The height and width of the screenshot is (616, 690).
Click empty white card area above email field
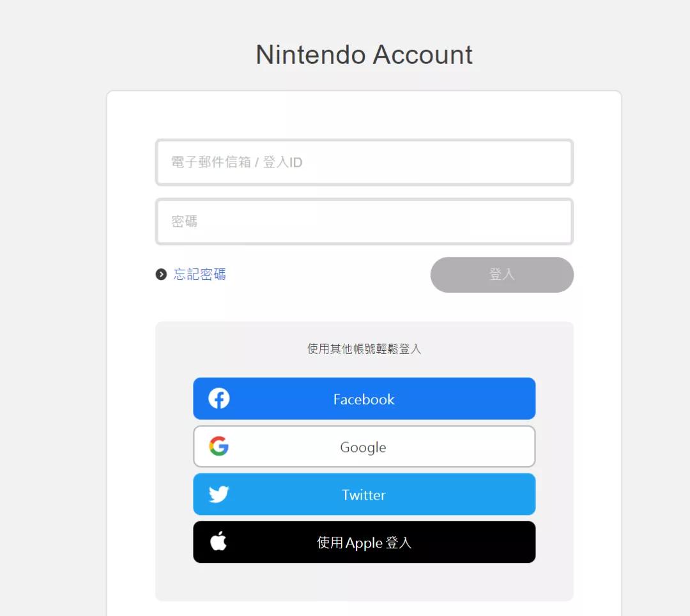pos(364,115)
